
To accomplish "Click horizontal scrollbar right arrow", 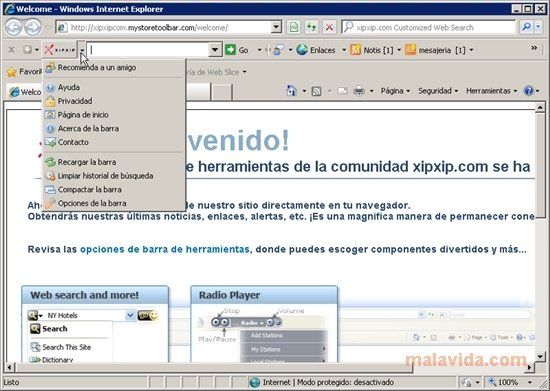I will [x=529, y=367].
